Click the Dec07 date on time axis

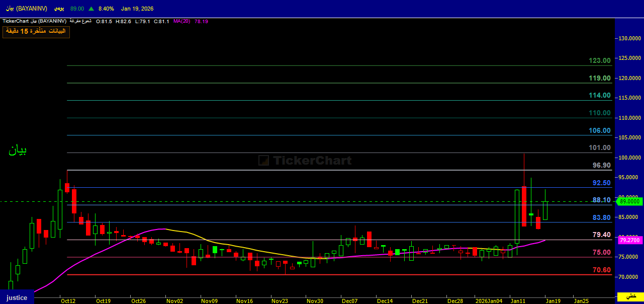pyautogui.click(x=349, y=301)
